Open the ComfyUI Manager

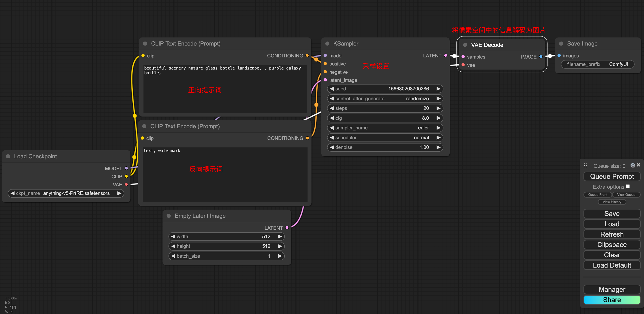pyautogui.click(x=612, y=290)
